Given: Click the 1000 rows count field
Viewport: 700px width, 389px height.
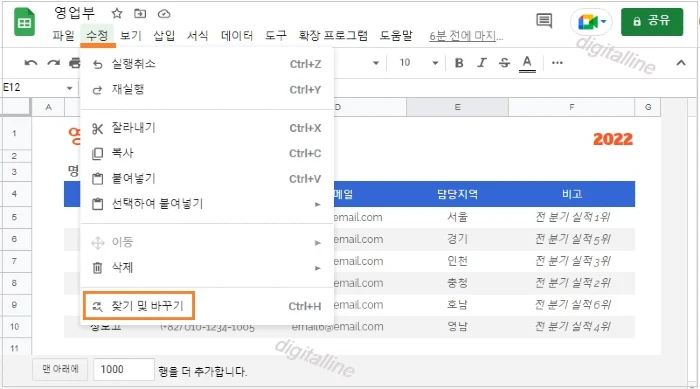Looking at the screenshot, I should pyautogui.click(x=124, y=369).
